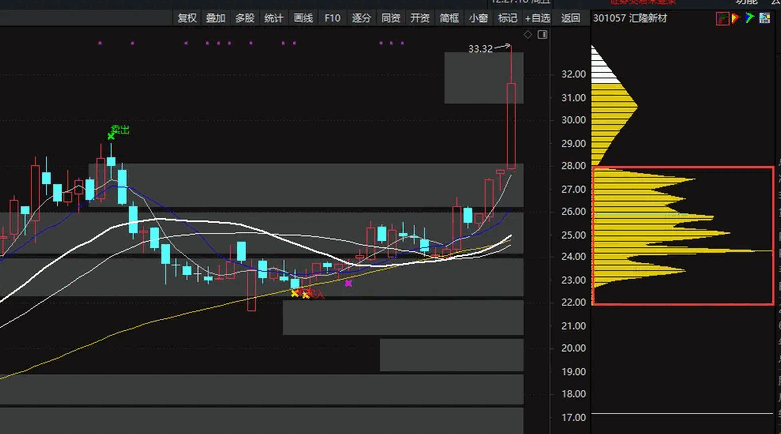The width and height of the screenshot is (781, 434).
Task: Click the 17.00 price axis label
Action: point(573,418)
